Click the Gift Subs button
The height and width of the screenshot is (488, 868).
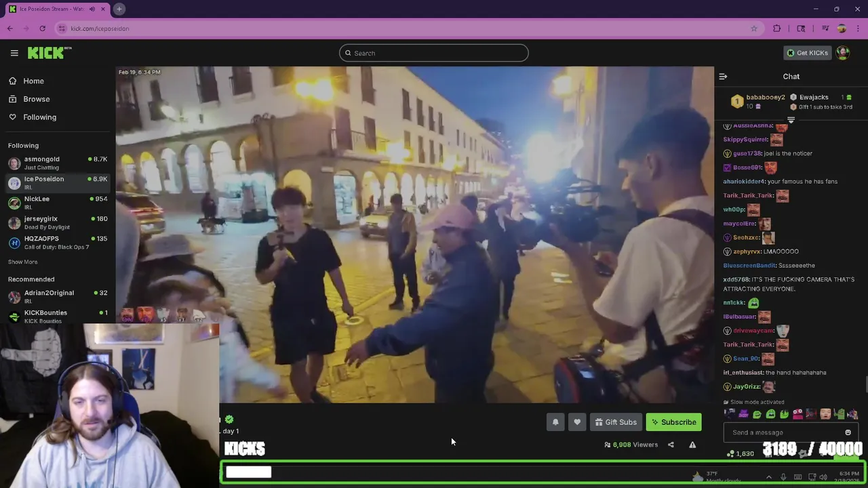tap(616, 422)
